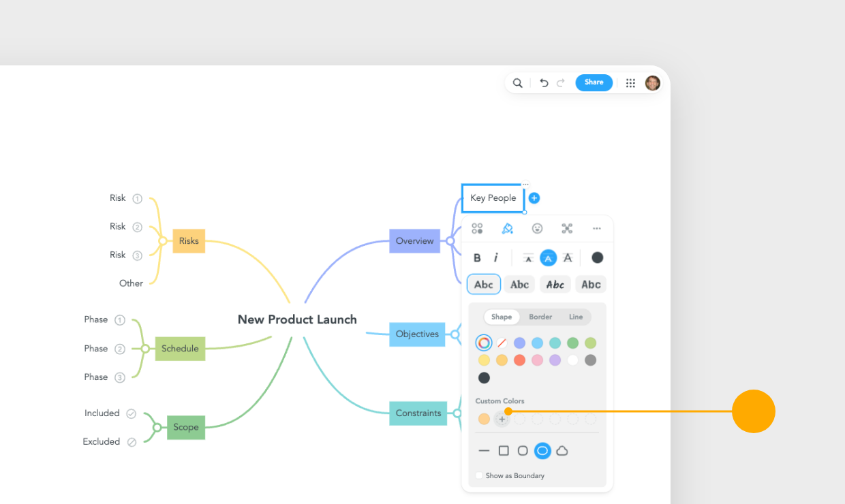Click the undo arrow icon
The image size is (845, 504).
tap(543, 82)
